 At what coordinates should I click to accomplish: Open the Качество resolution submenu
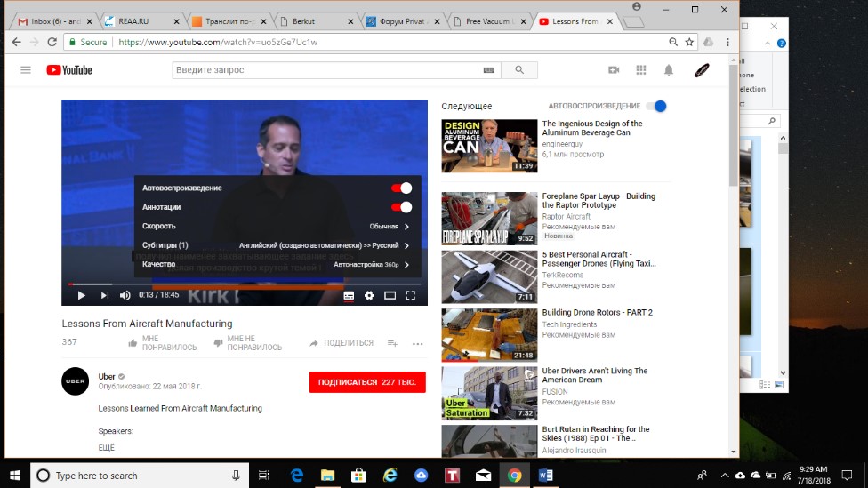pyautogui.click(x=275, y=264)
